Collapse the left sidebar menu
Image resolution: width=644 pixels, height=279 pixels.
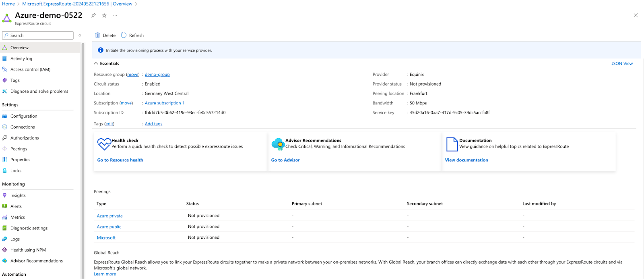[x=80, y=35]
